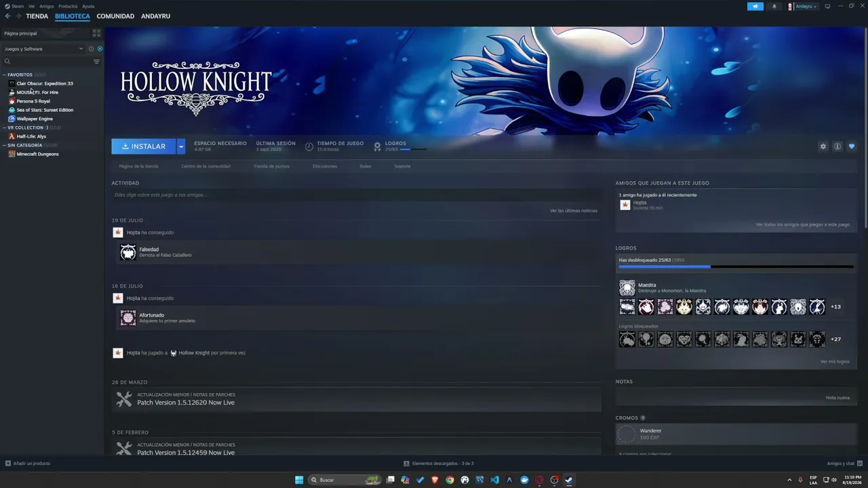Select the Persona 5 Royal game icon
Viewport: 868px width, 488px height.
coord(12,101)
